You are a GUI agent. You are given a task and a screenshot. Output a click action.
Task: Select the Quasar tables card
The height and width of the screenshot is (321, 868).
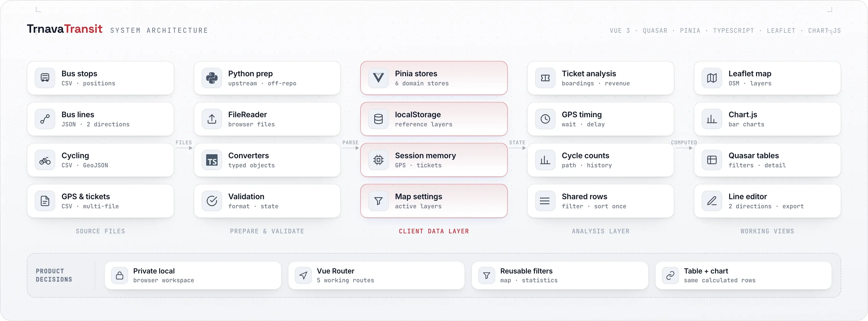(x=767, y=160)
